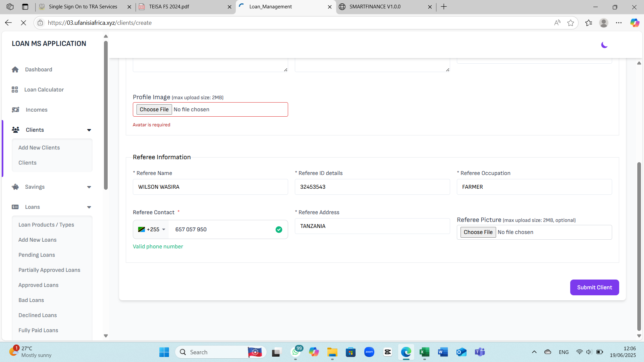Click the Referee Name input field
This screenshot has width=644, height=362.
210,187
